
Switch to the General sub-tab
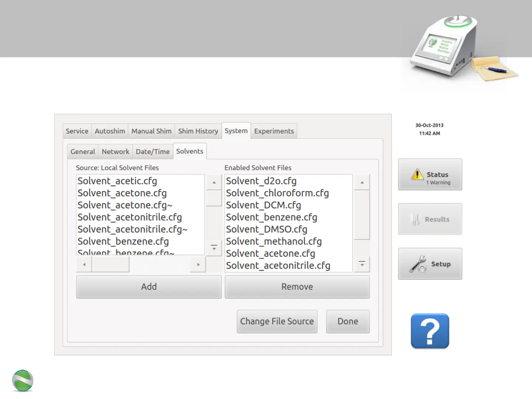pyautogui.click(x=83, y=152)
